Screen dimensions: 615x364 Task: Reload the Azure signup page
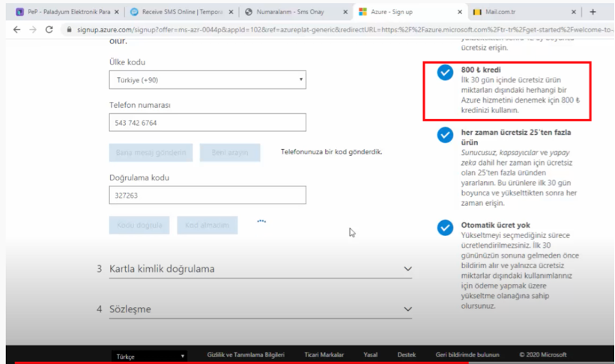click(49, 29)
